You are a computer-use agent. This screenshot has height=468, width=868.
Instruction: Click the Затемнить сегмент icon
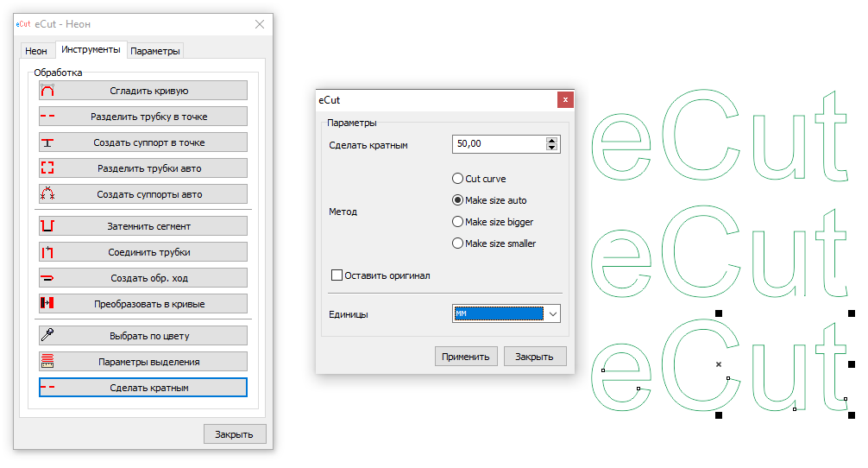pyautogui.click(x=47, y=225)
